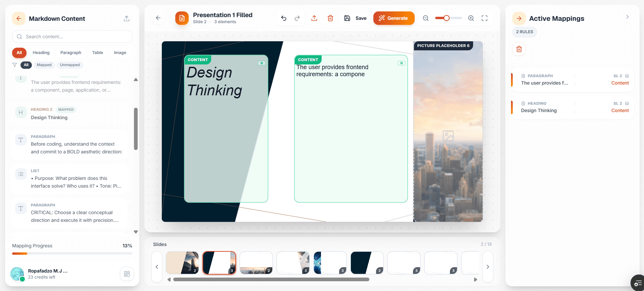The width and height of the screenshot is (644, 291).
Task: Enter fullscreen mode
Action: 485,18
